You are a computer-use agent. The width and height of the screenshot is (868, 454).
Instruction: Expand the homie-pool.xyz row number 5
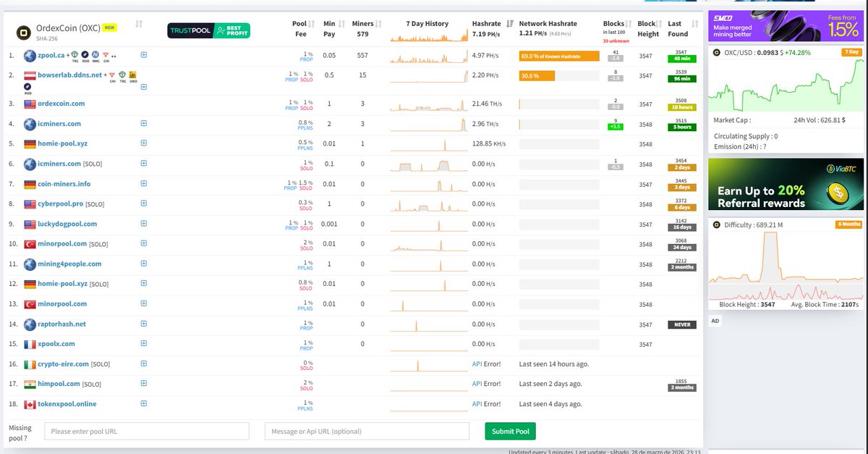[x=143, y=144]
